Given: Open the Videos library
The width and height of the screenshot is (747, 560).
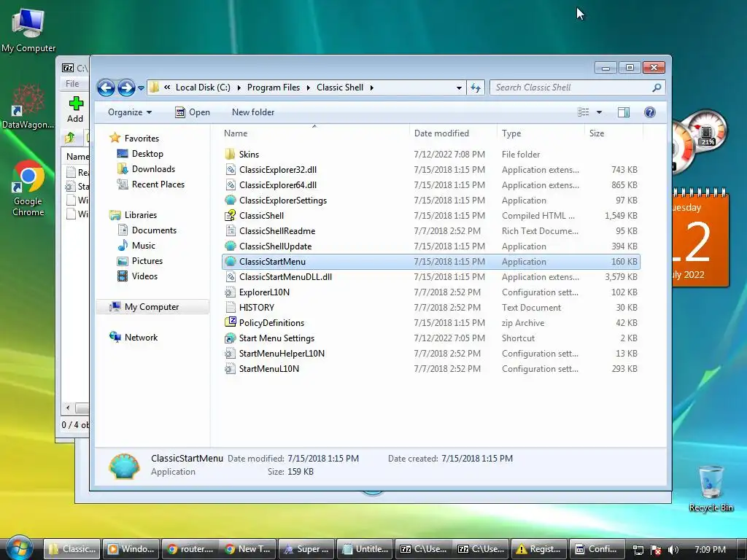Looking at the screenshot, I should 144,276.
